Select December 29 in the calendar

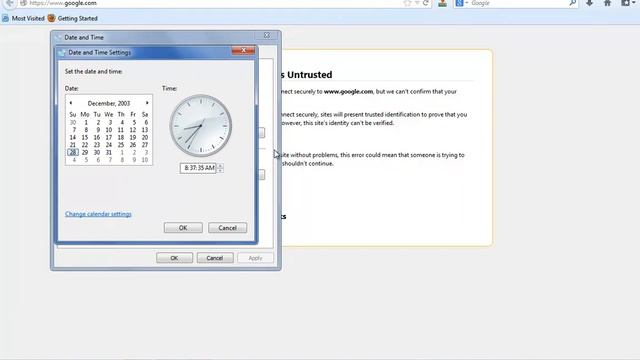pyautogui.click(x=85, y=152)
